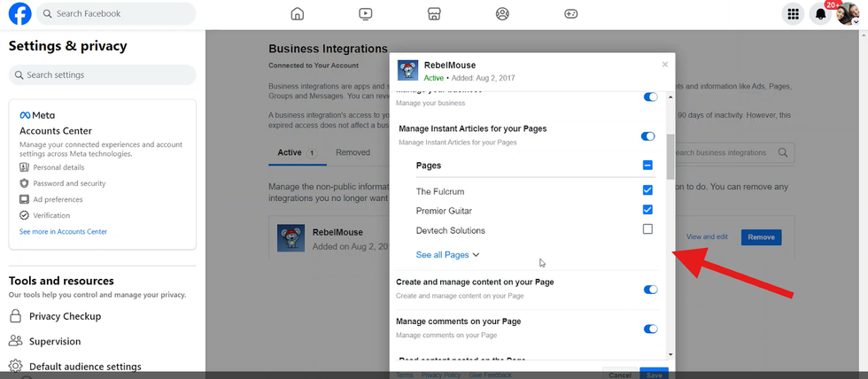Open See more in Accounts Center link
The width and height of the screenshot is (868, 379).
[63, 231]
